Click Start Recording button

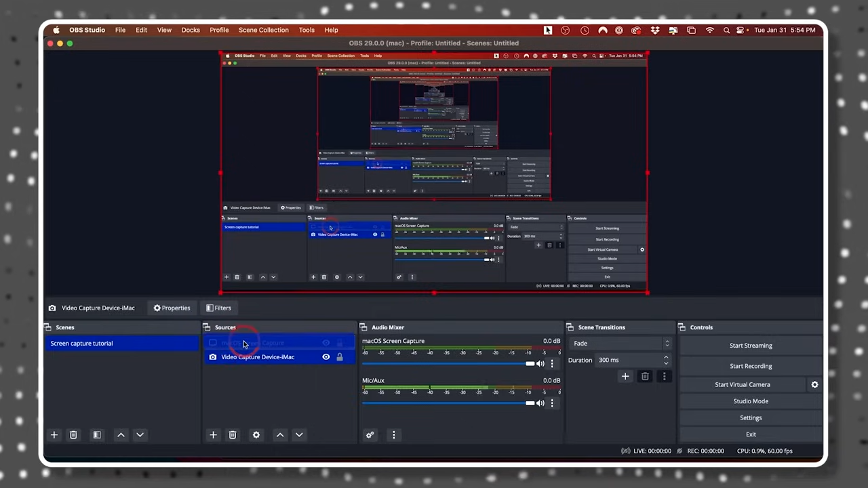pos(751,366)
